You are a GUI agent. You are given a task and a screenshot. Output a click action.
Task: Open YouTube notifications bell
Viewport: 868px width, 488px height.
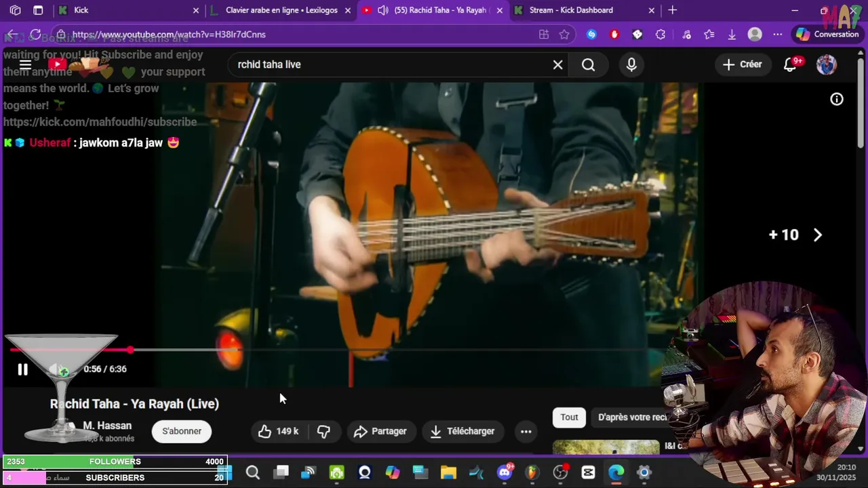tap(790, 64)
